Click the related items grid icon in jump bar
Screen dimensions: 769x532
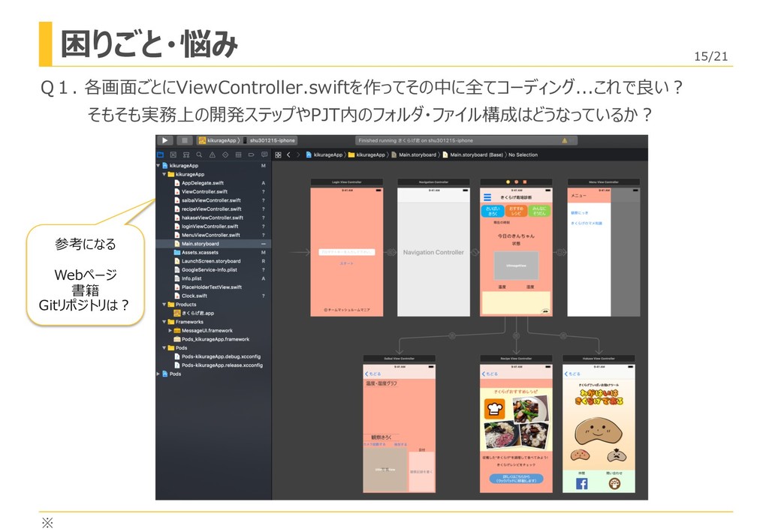(x=278, y=155)
